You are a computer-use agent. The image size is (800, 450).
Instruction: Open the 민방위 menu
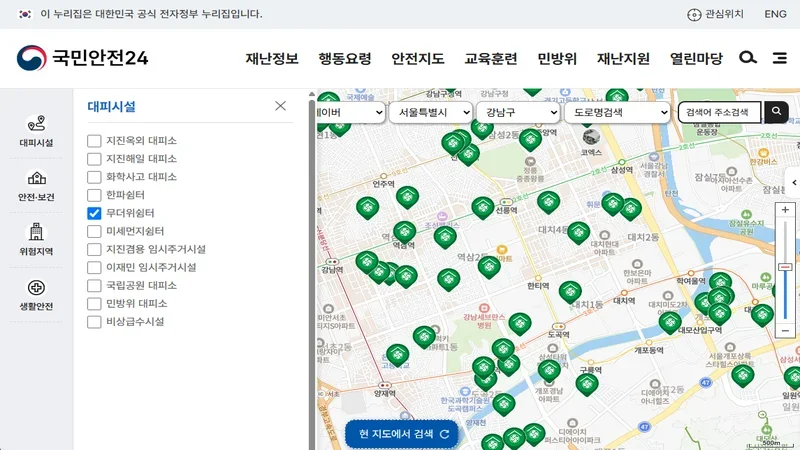pyautogui.click(x=557, y=59)
